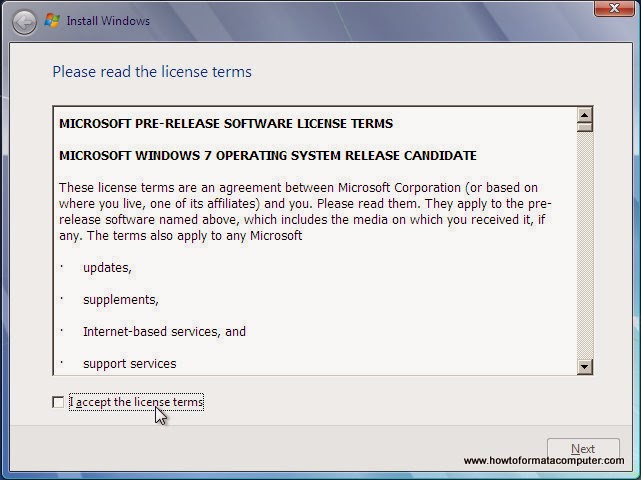
Task: Click the license scrollbar up arrow
Action: (x=585, y=115)
